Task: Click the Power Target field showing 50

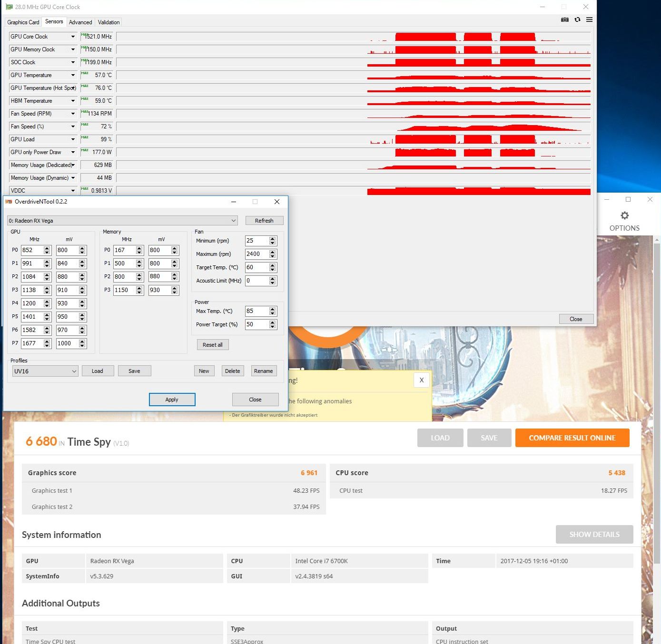Action: [x=257, y=324]
